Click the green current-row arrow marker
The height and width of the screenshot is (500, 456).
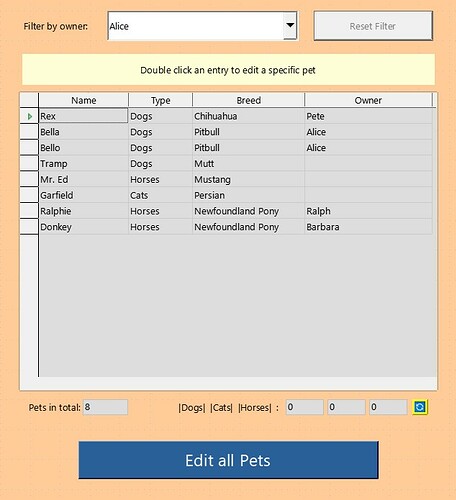(x=30, y=116)
